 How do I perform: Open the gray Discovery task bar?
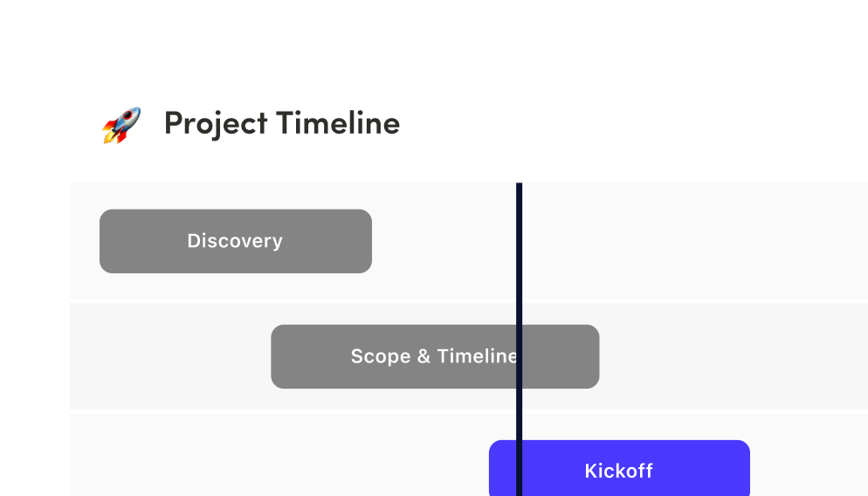(x=236, y=241)
